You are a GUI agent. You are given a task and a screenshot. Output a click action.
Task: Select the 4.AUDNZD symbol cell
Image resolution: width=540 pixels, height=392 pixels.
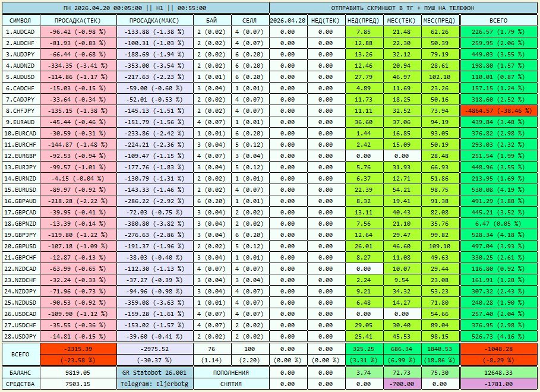point(20,65)
